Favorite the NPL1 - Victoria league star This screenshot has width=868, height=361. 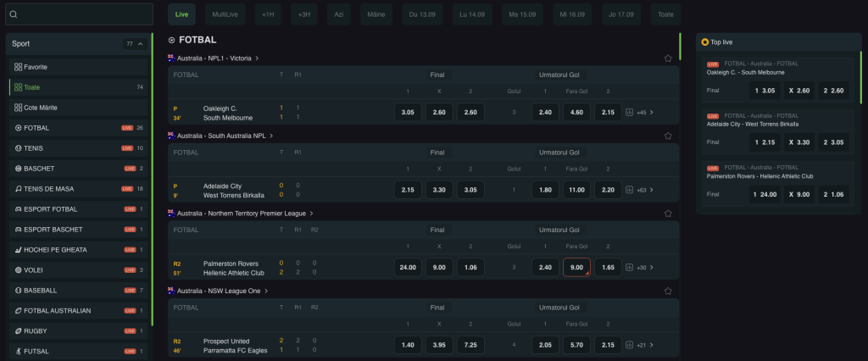coord(668,58)
